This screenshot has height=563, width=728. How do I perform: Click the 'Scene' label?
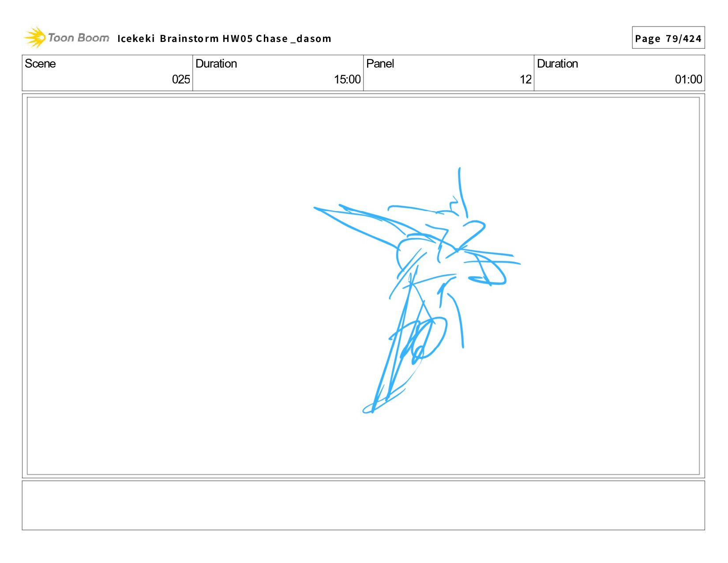(40, 64)
